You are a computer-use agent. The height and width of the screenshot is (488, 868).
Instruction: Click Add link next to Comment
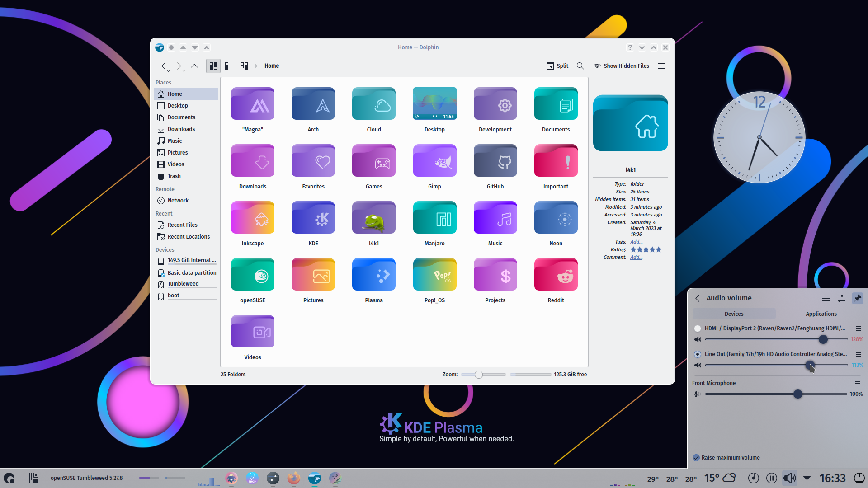click(x=636, y=258)
